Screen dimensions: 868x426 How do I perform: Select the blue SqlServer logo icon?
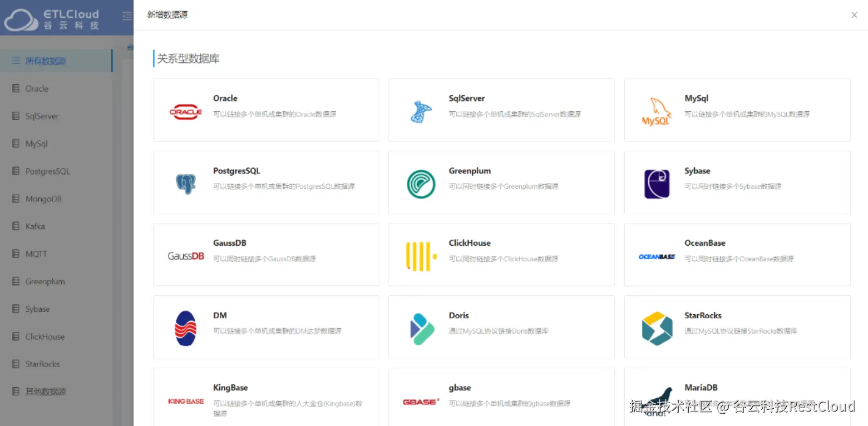pos(421,112)
